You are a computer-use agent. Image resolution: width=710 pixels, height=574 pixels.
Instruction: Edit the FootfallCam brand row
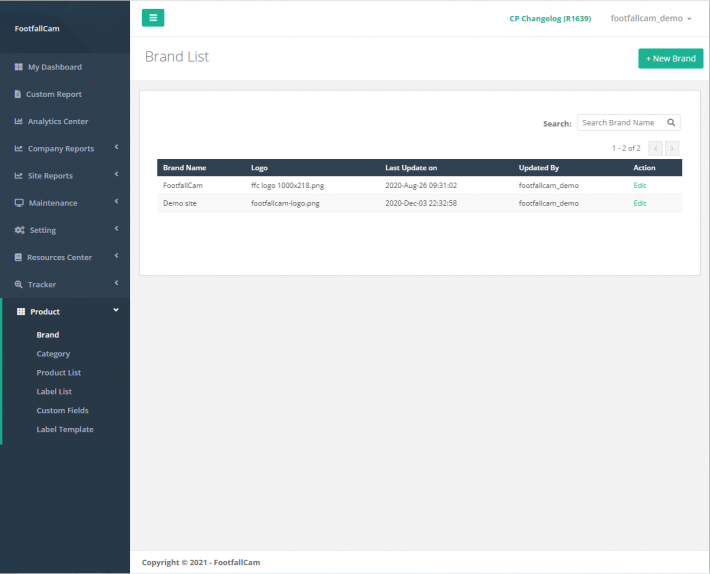pyautogui.click(x=639, y=186)
